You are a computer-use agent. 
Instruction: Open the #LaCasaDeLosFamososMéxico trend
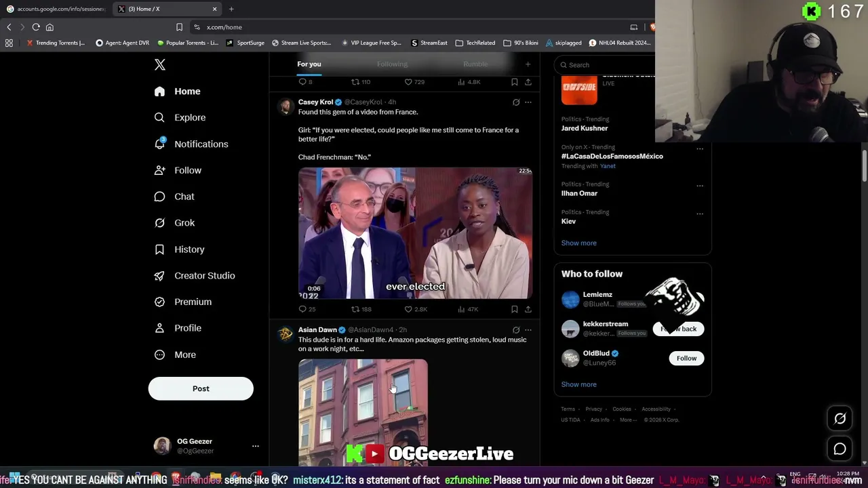coord(612,156)
